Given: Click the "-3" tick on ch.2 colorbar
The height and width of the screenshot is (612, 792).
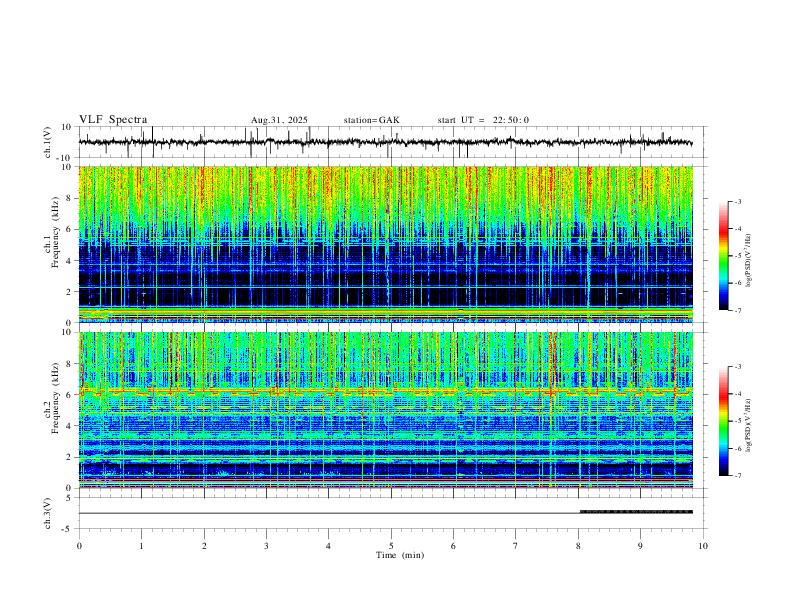Looking at the screenshot, I should click(738, 367).
